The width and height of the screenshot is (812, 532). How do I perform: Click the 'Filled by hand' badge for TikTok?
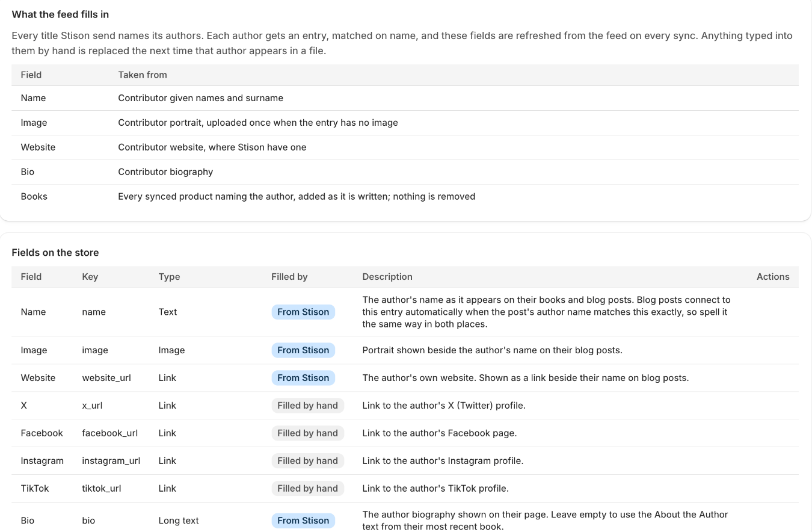(307, 489)
